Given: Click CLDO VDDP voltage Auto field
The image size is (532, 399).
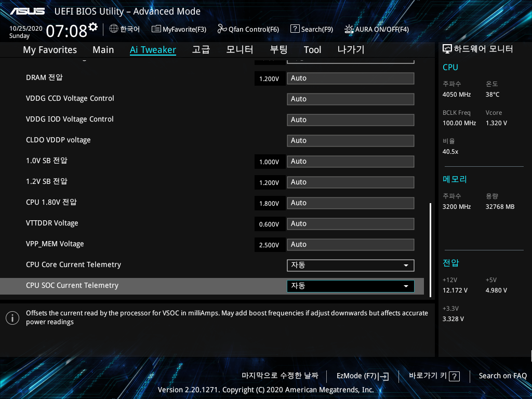Looking at the screenshot, I should point(351,141).
